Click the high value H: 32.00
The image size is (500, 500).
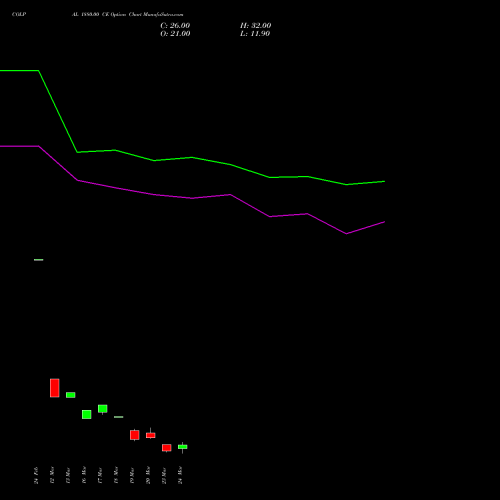pos(255,26)
